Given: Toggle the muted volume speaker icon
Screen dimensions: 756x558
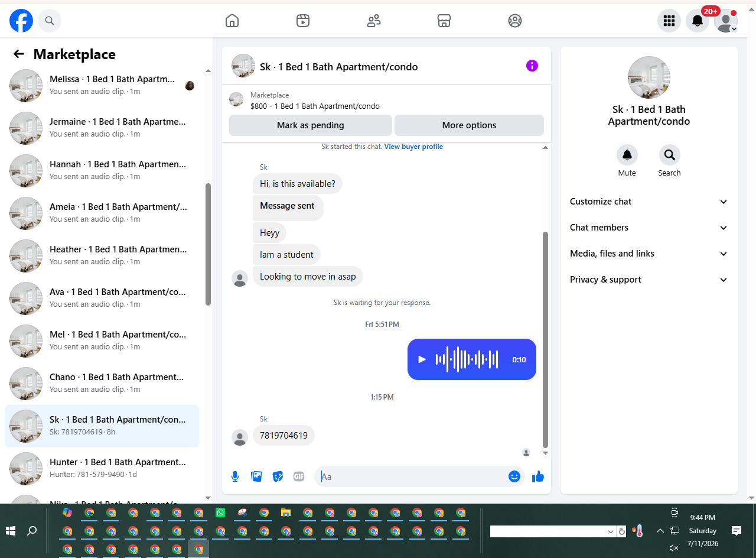Looking at the screenshot, I should [674, 548].
